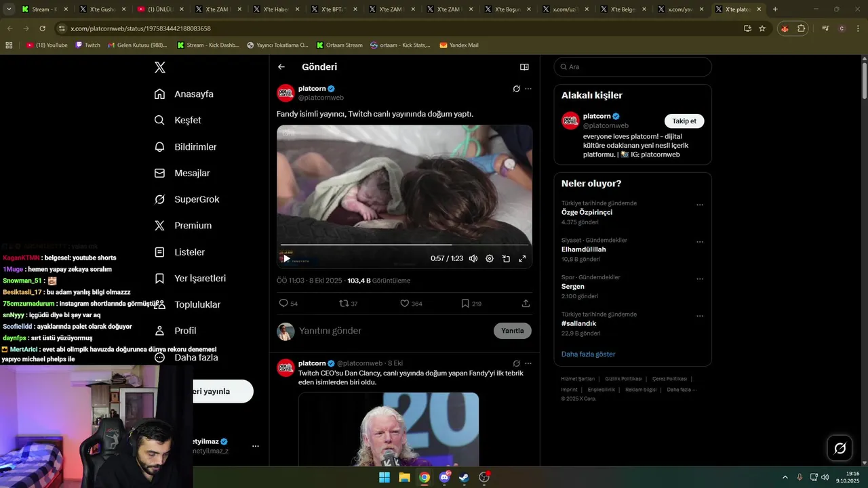Open Windows Start menu
Screen dimensions: 868x488
click(384, 477)
